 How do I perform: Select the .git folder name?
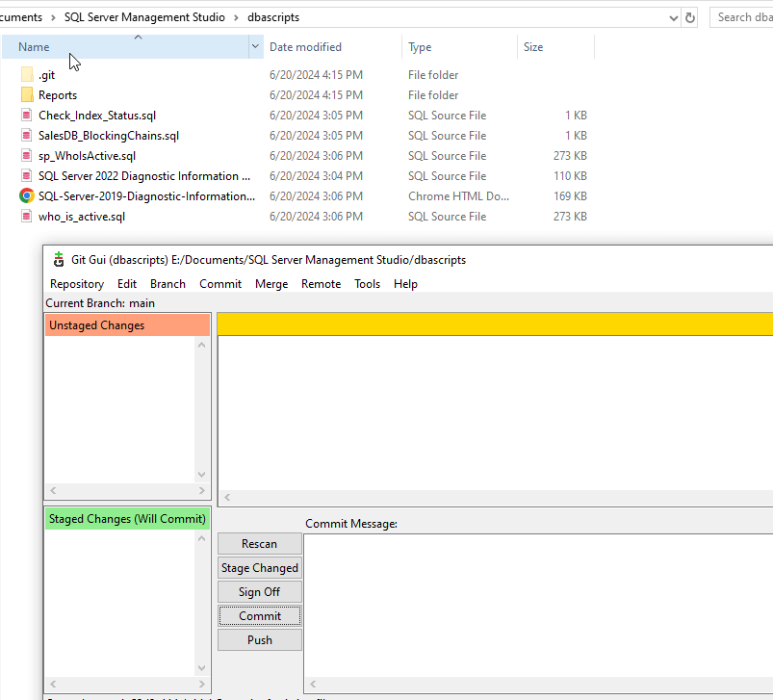tap(47, 75)
